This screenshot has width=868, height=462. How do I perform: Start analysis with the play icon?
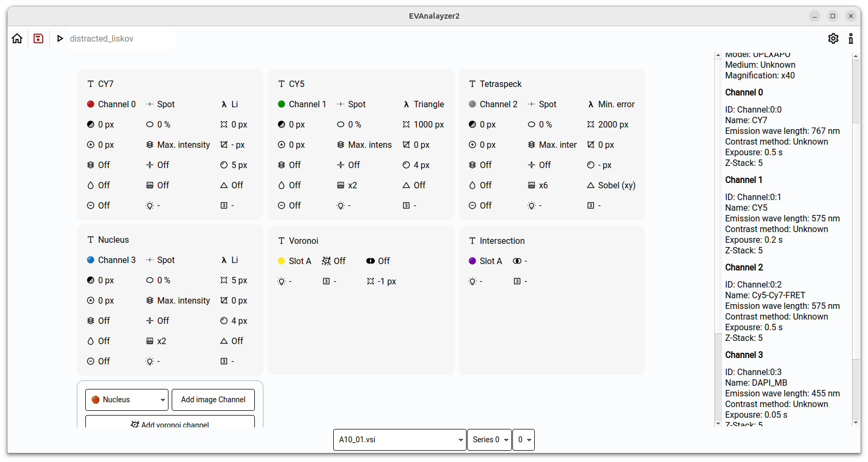click(x=60, y=38)
